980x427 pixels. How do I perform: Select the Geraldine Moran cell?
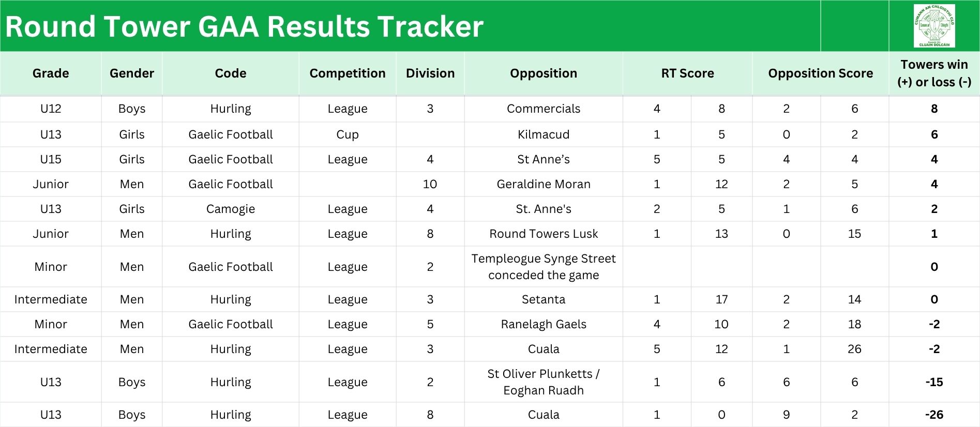[544, 184]
